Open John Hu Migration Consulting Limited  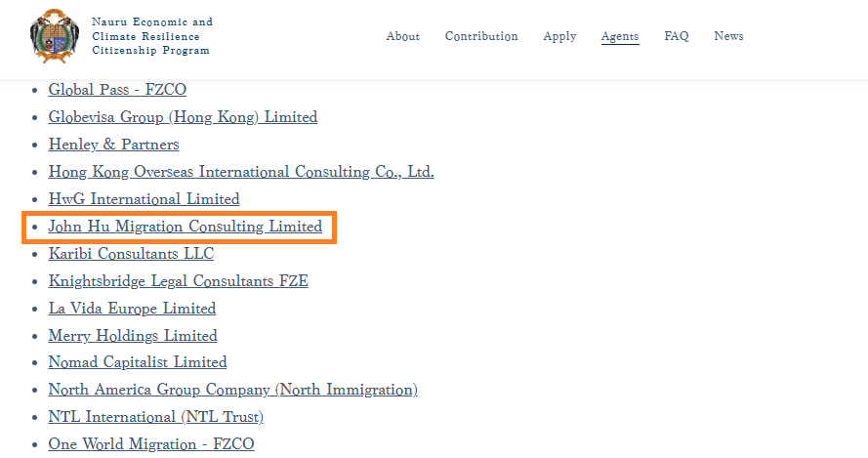pyautogui.click(x=185, y=227)
